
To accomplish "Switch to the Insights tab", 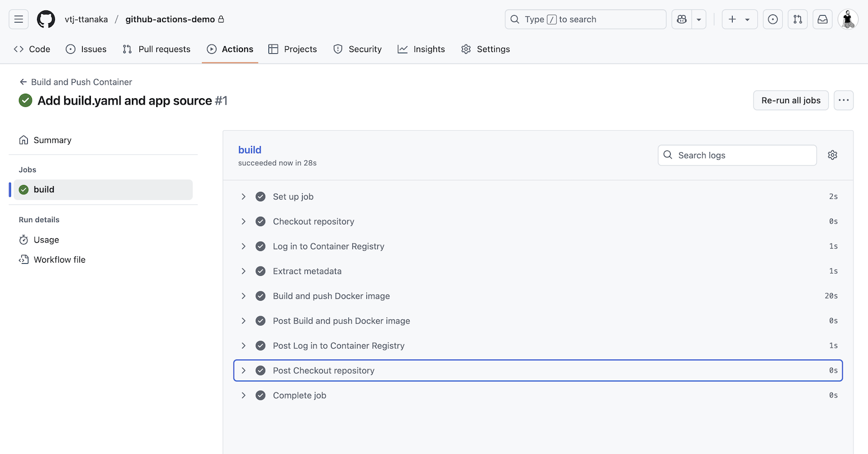I will click(x=421, y=49).
